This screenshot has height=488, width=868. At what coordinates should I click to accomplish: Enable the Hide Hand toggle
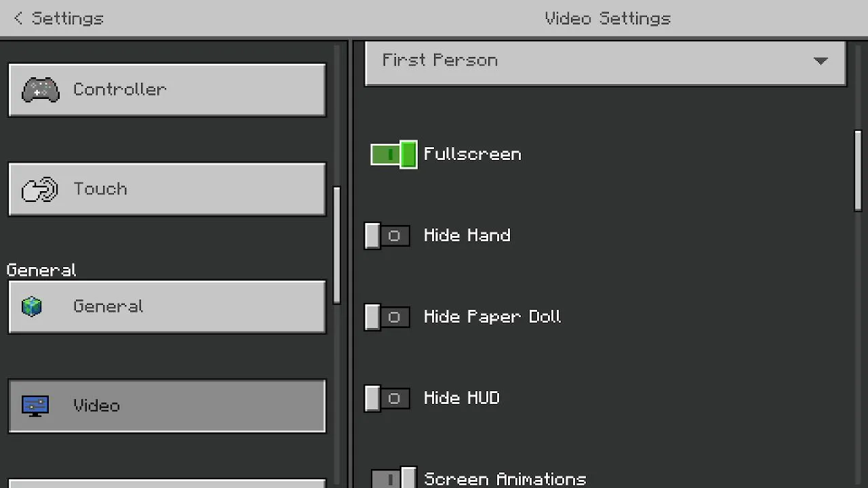(387, 236)
